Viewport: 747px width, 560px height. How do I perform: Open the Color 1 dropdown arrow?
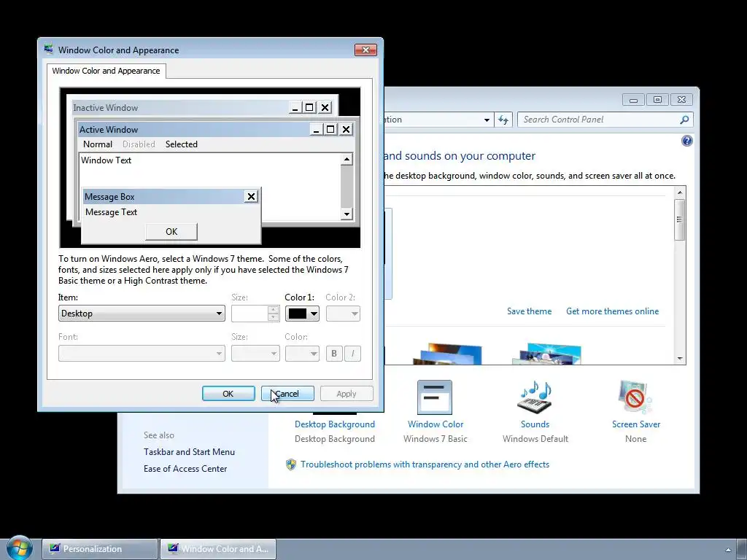tap(314, 314)
